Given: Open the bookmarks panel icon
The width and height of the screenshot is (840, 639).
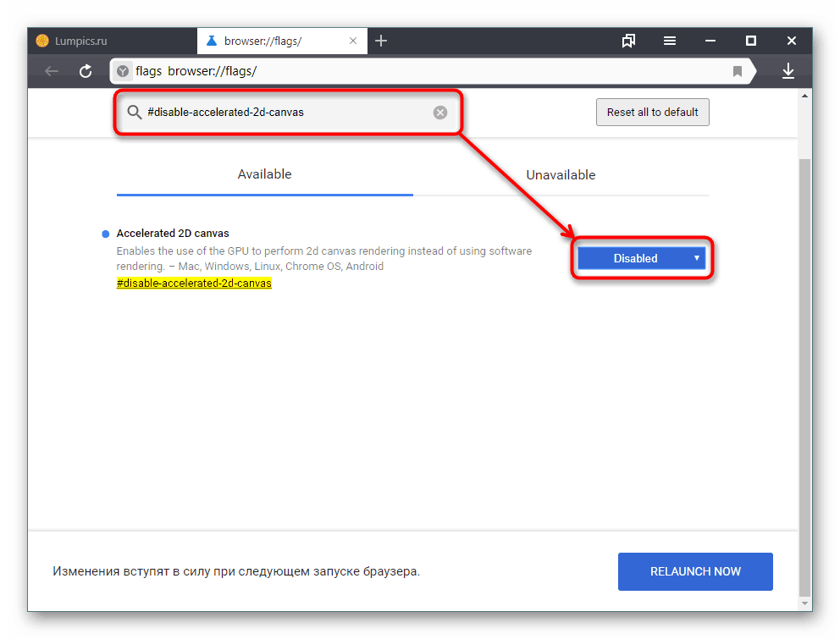Looking at the screenshot, I should tap(628, 40).
